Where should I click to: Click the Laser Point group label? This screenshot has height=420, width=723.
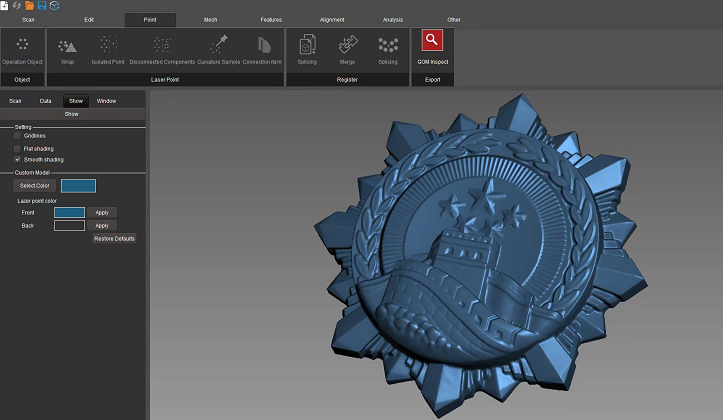coord(165,80)
